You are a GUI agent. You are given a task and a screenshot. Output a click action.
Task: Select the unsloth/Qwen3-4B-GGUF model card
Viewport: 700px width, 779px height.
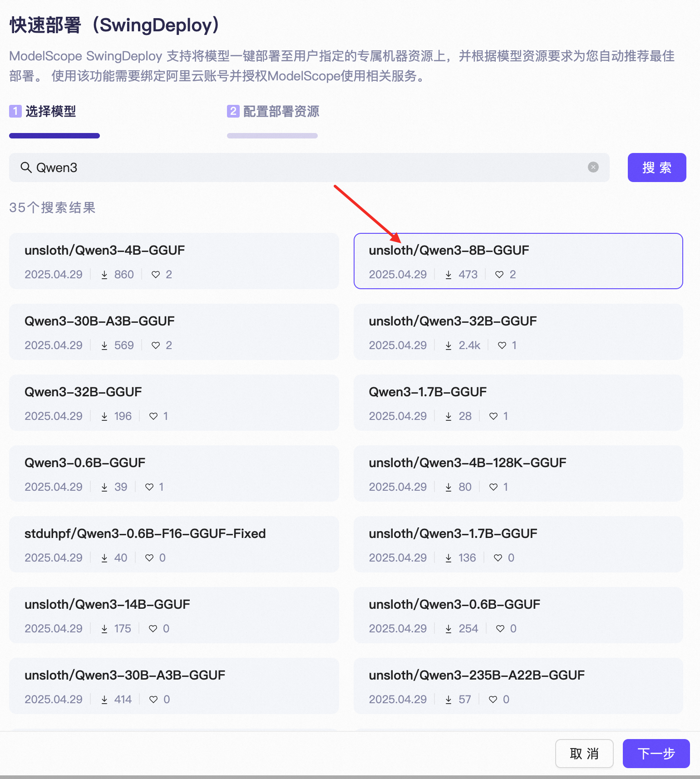coord(174,261)
